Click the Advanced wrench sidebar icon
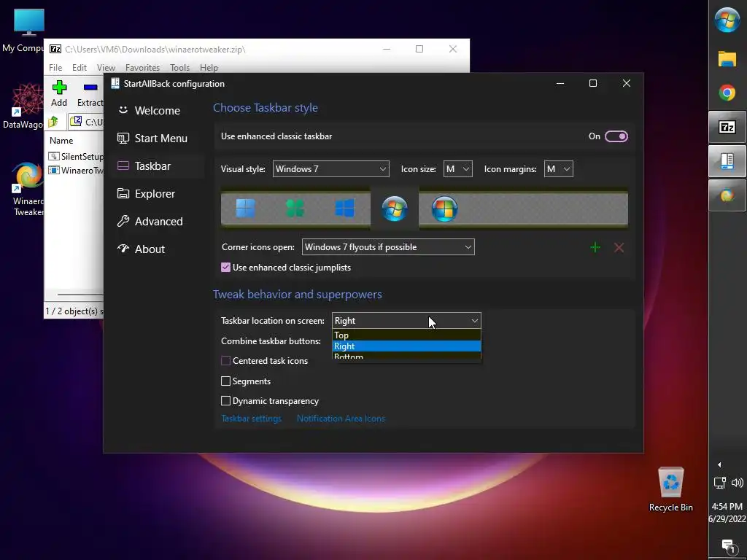This screenshot has height=560, width=747. tap(123, 221)
